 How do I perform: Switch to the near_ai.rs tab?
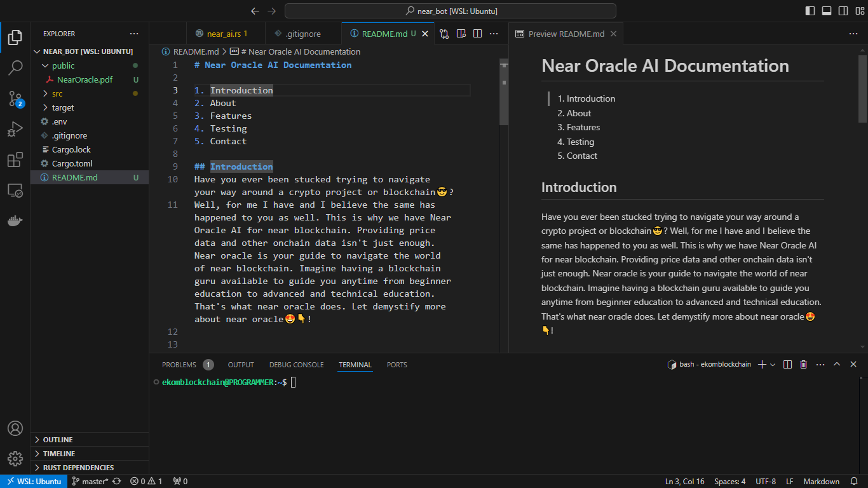click(x=226, y=34)
